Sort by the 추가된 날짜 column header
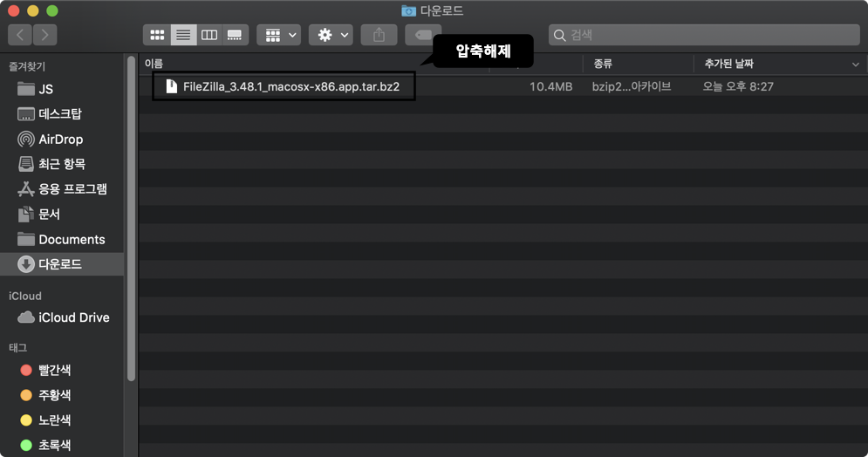The width and height of the screenshot is (868, 457). 728,64
